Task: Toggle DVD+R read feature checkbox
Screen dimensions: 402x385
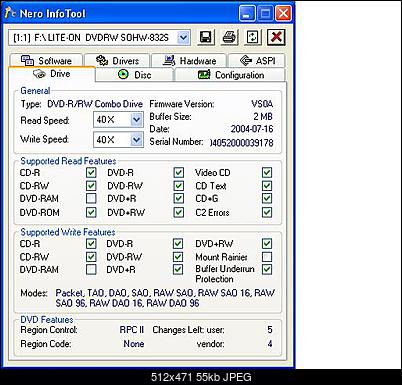Action: pyautogui.click(x=179, y=199)
